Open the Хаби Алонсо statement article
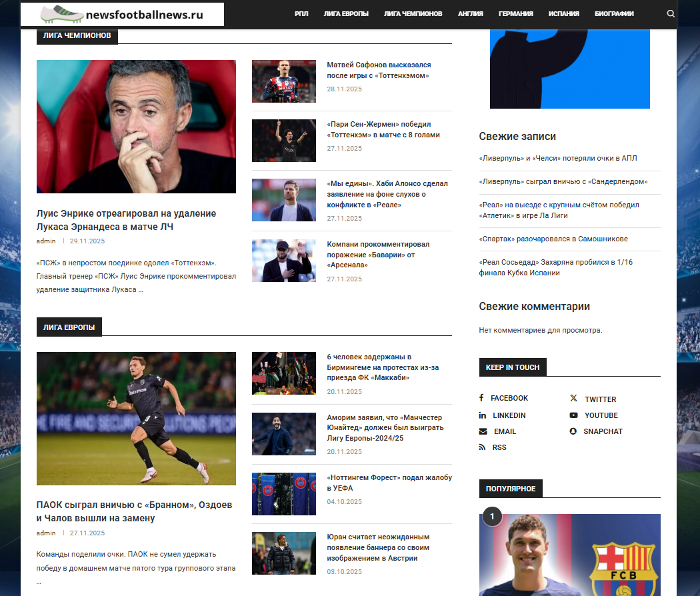 click(x=387, y=194)
